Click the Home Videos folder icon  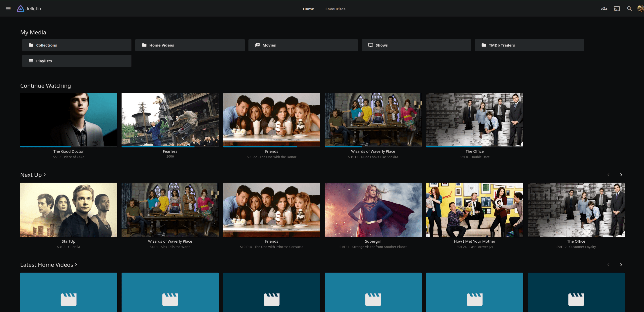[x=144, y=45]
